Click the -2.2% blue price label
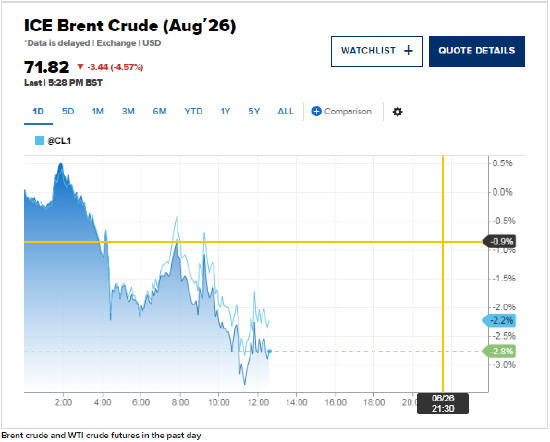 [499, 321]
